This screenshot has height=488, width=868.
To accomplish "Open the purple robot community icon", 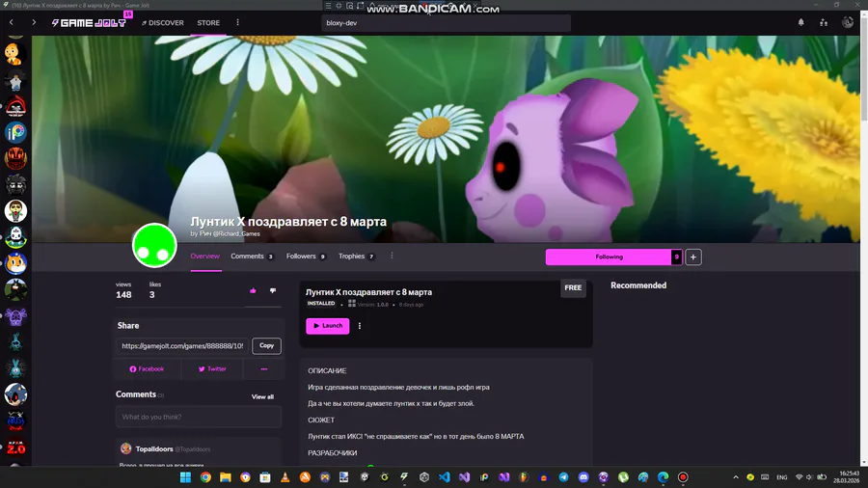I will tap(15, 316).
